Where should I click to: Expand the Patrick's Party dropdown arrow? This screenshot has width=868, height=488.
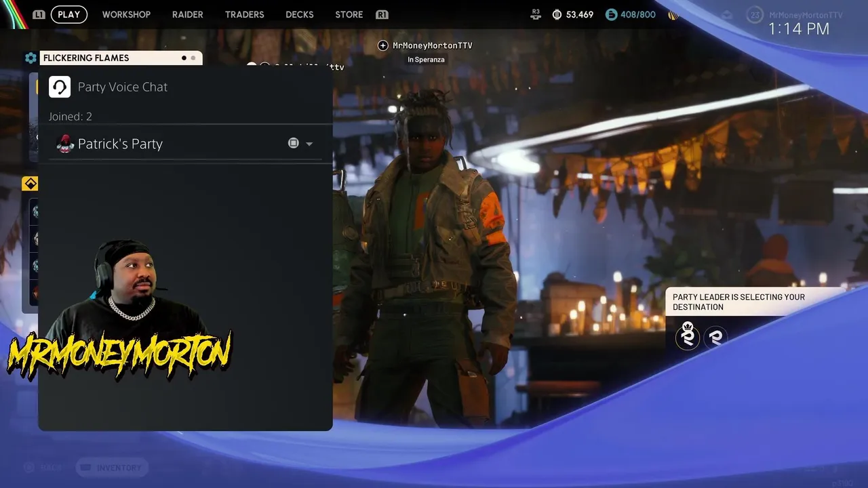309,144
